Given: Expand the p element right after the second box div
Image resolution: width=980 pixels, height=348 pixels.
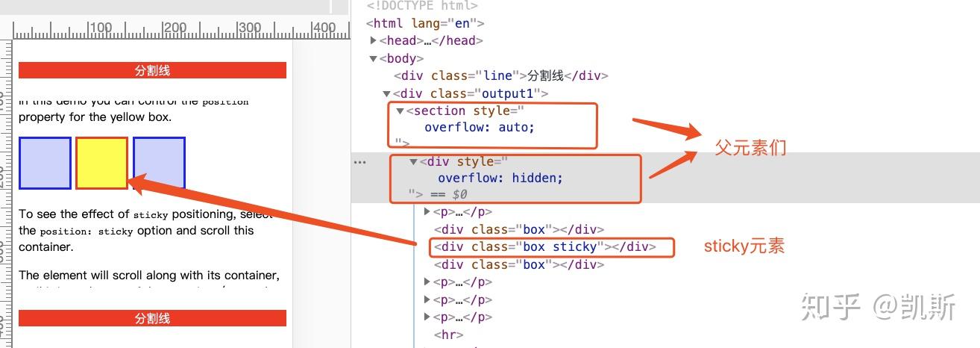Looking at the screenshot, I should [427, 282].
